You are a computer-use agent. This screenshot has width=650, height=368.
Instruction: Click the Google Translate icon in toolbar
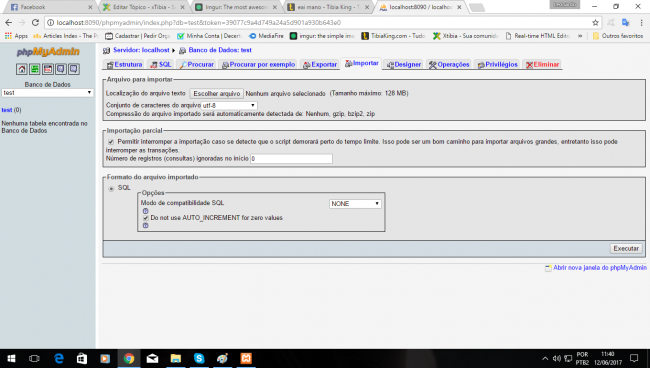tap(625, 22)
